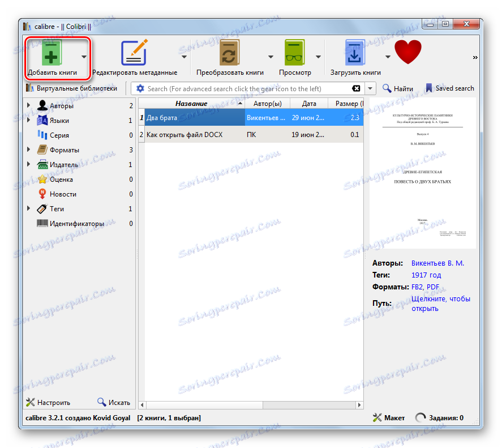The width and height of the screenshot is (502, 448).
Task: Click the Загрузить книги download icon
Action: coord(355,53)
